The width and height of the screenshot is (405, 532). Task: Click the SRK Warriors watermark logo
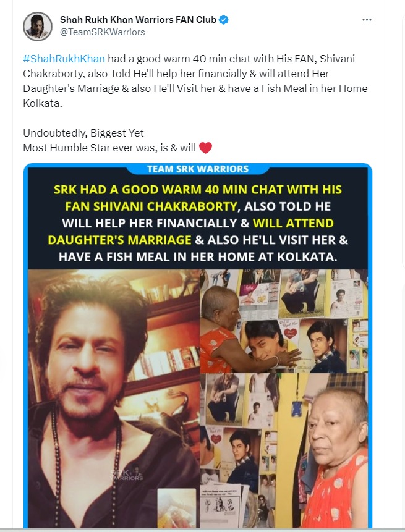coord(127,473)
